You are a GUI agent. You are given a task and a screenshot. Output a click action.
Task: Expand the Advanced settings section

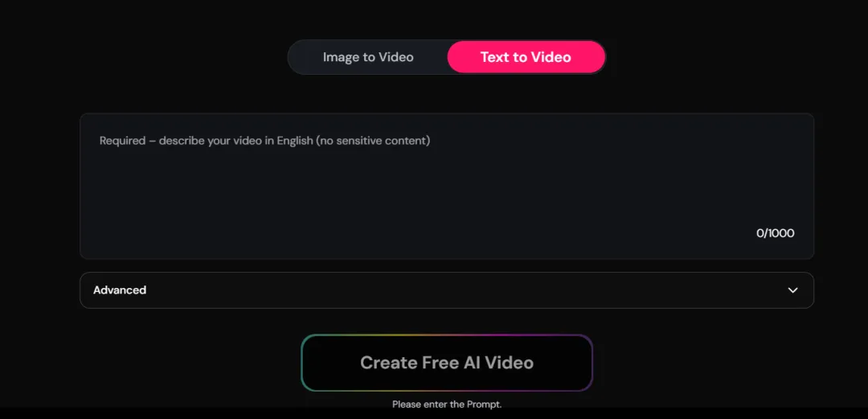(x=447, y=290)
